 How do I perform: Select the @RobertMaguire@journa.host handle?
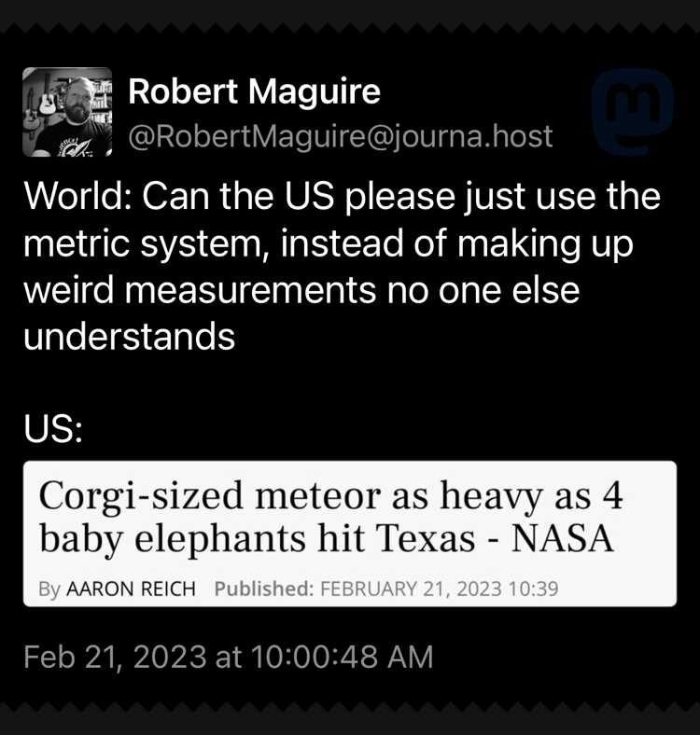point(340,136)
